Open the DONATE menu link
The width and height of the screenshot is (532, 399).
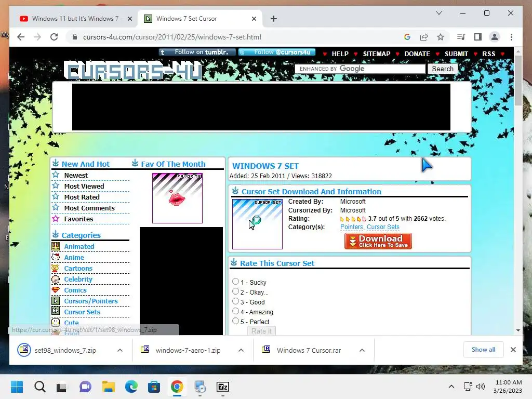pyautogui.click(x=417, y=54)
